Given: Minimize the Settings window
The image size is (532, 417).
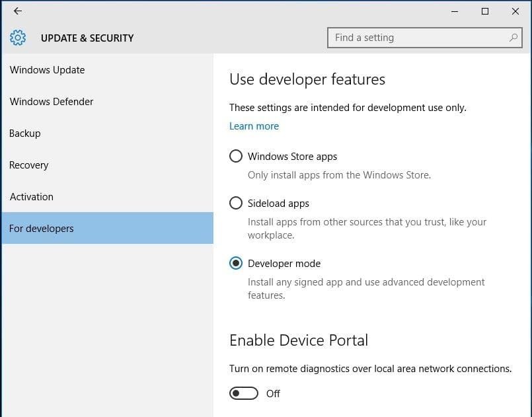Looking at the screenshot, I should point(455,11).
